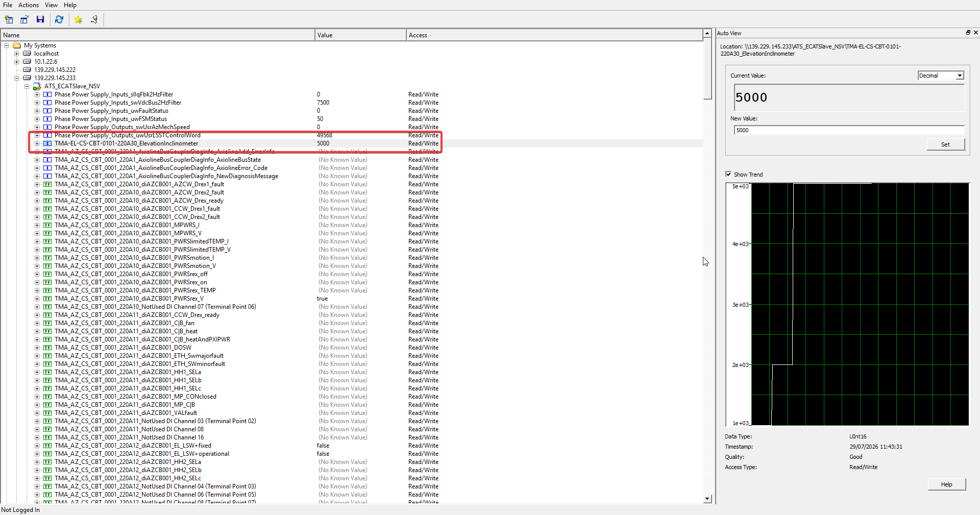Open the File menu

pos(8,5)
